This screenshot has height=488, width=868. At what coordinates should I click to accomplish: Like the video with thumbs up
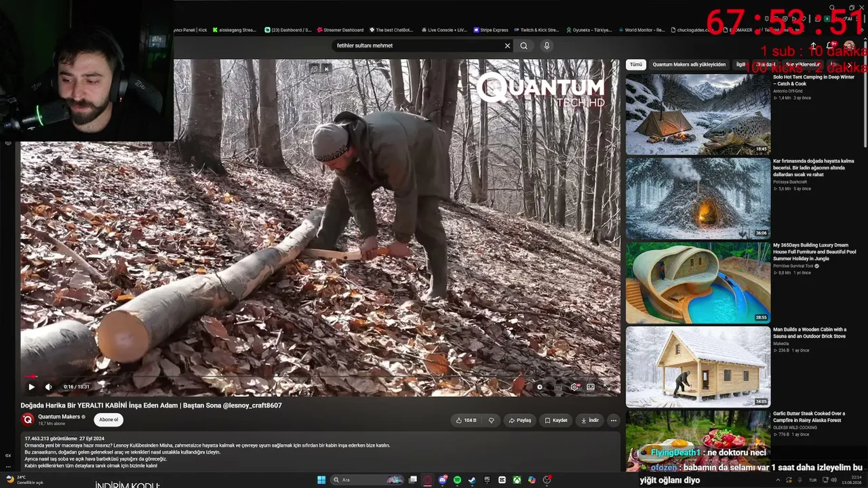click(x=465, y=420)
